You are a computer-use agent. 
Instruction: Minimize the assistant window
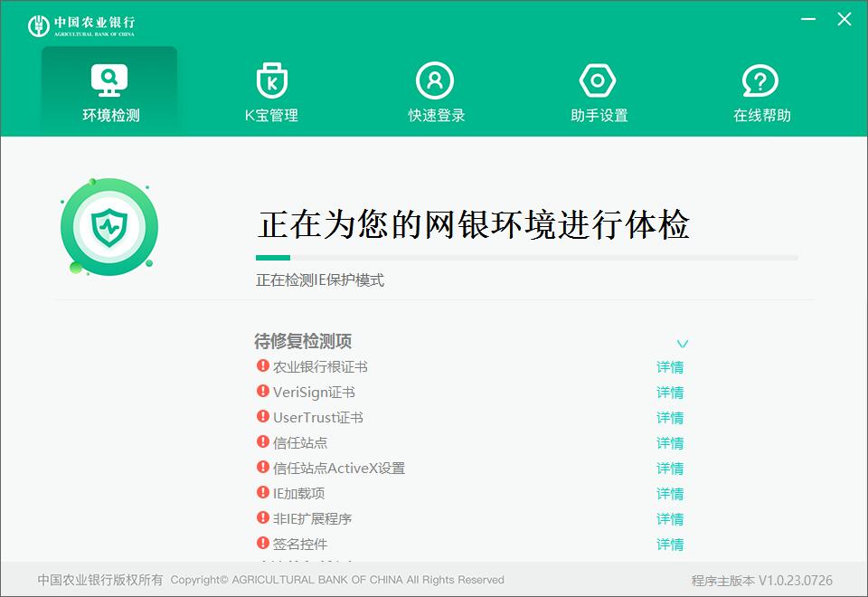coord(808,19)
